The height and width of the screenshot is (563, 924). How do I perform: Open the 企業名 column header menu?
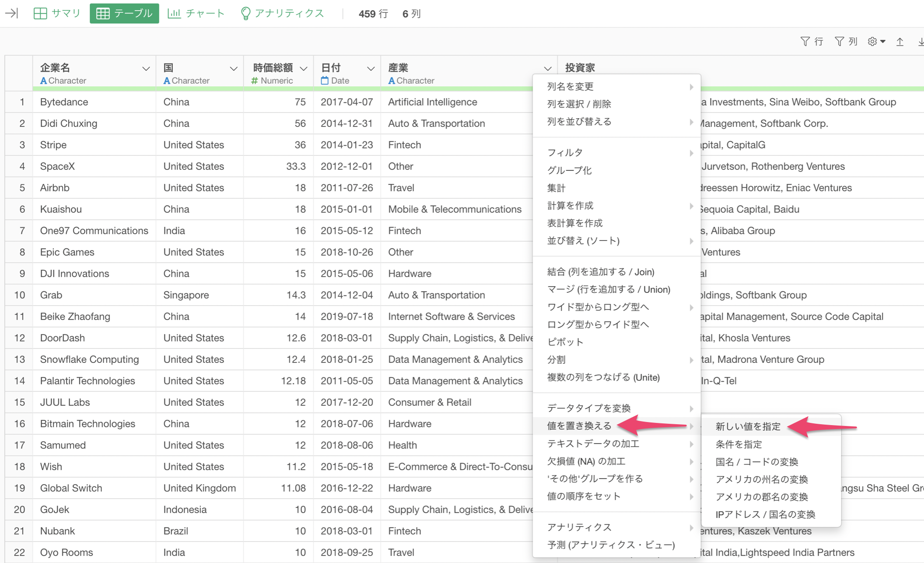(146, 69)
